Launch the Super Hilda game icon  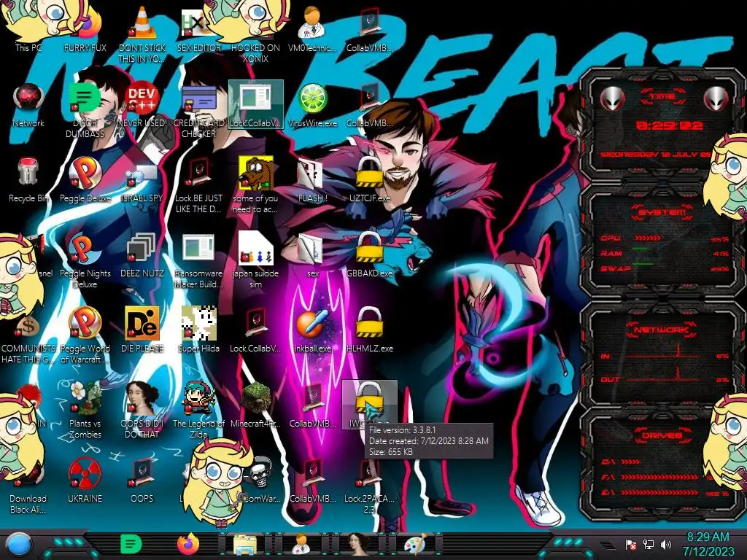[198, 330]
